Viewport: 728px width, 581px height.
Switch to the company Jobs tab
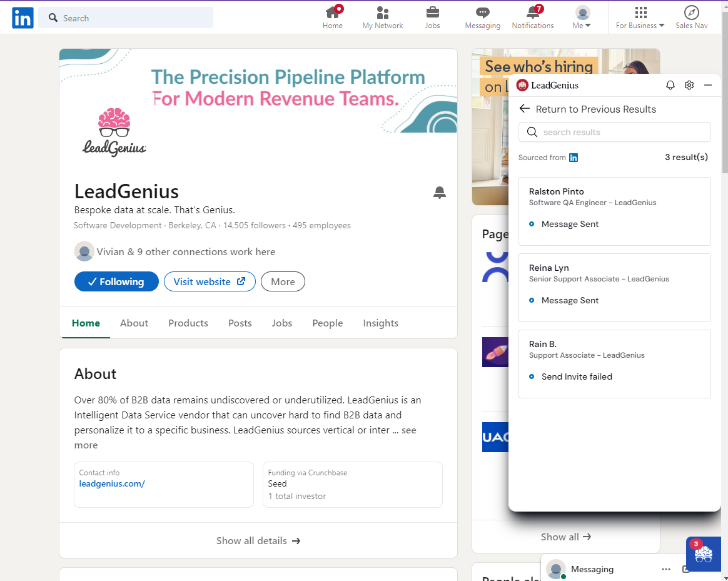pos(282,323)
